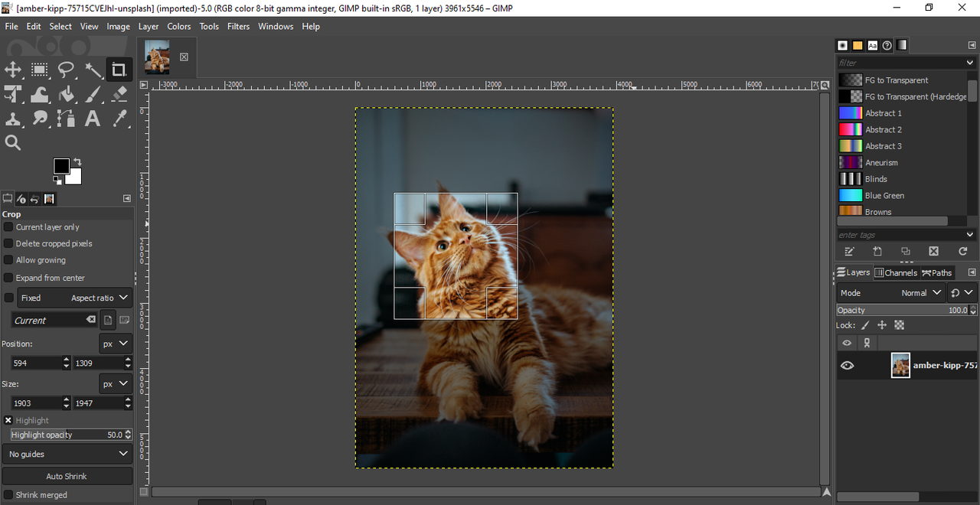
Task: Open the Position unit px dropdown
Action: coord(116,344)
